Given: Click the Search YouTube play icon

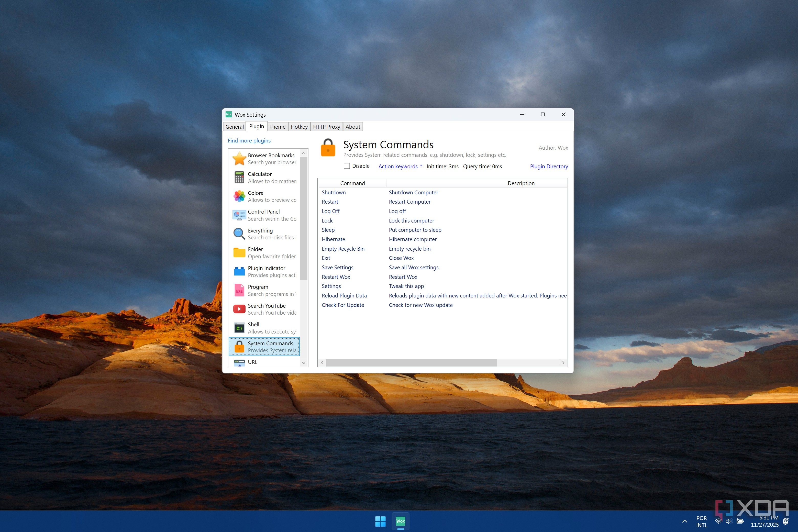Looking at the screenshot, I should [x=239, y=309].
